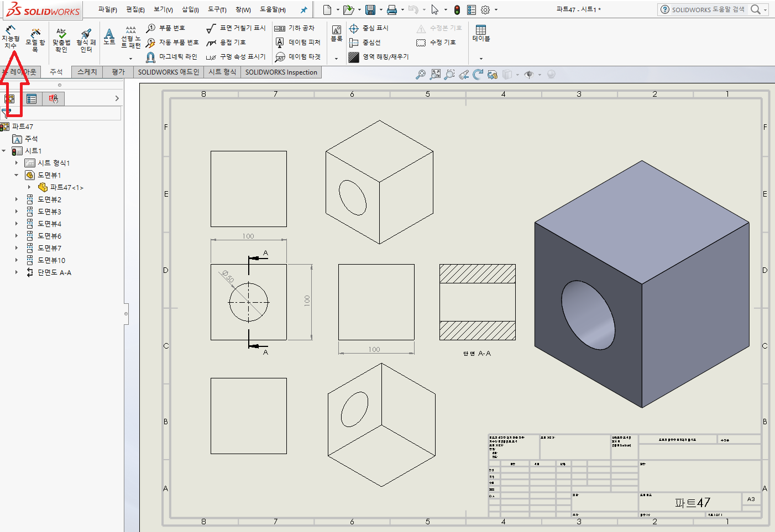Expand the 파트47<1> tree node
The image size is (775, 532).
(29, 187)
